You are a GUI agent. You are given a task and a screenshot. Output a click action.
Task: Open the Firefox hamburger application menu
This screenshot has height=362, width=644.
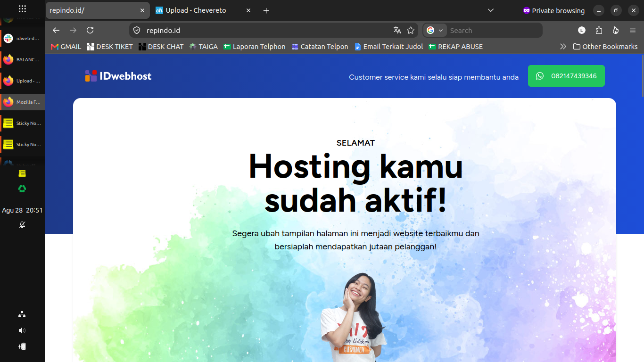(633, 30)
